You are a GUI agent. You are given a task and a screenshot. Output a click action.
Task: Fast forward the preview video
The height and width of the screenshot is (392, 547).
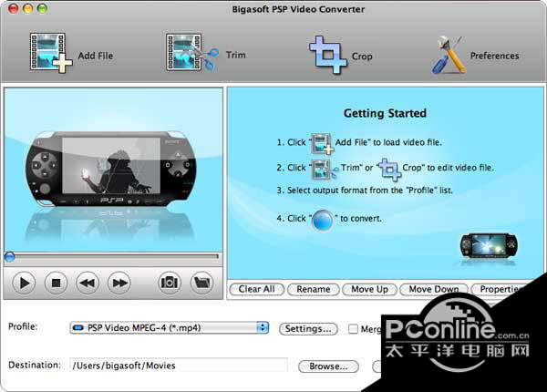click(119, 283)
